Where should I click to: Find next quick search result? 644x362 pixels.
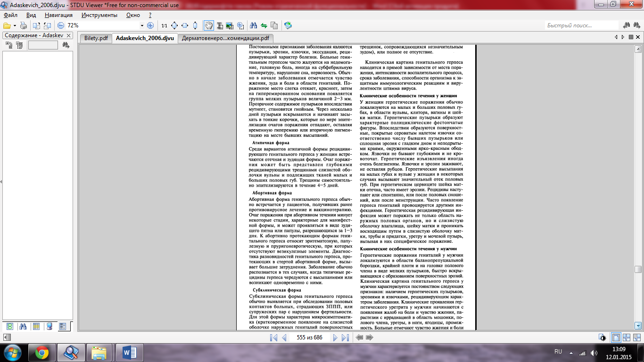pos(637,25)
